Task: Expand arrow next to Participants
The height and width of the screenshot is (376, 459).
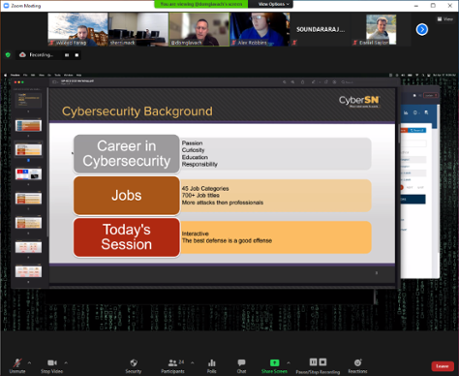Action: click(192, 363)
